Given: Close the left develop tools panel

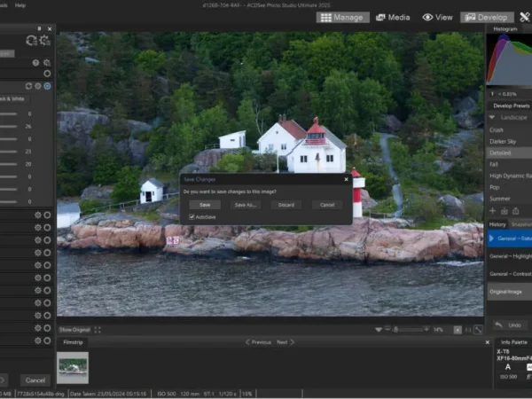Looking at the screenshot, I should [x=50, y=29].
